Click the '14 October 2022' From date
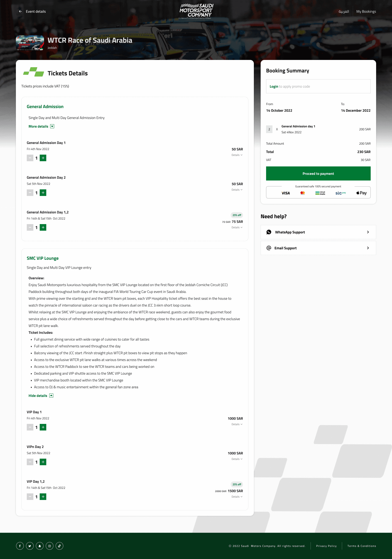The height and width of the screenshot is (559, 392). (x=279, y=111)
